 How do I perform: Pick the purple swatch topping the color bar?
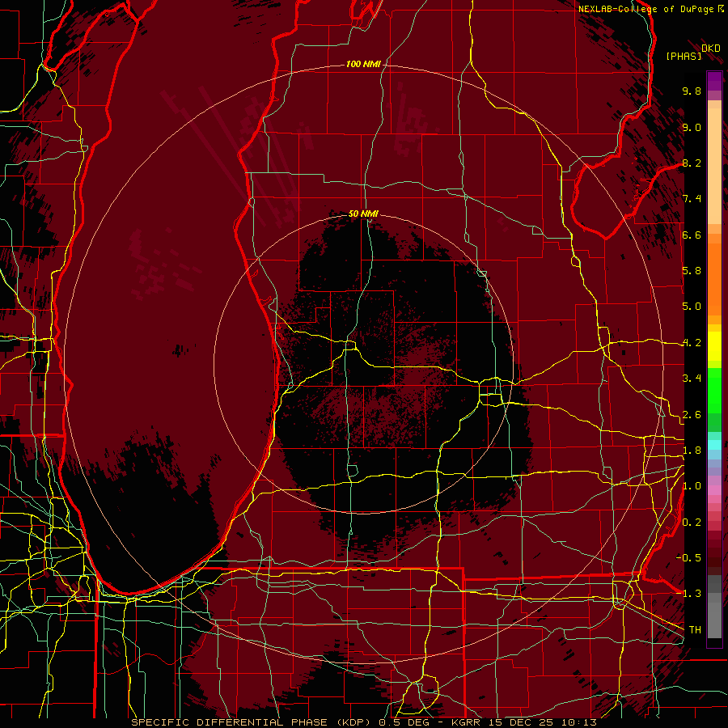[714, 81]
